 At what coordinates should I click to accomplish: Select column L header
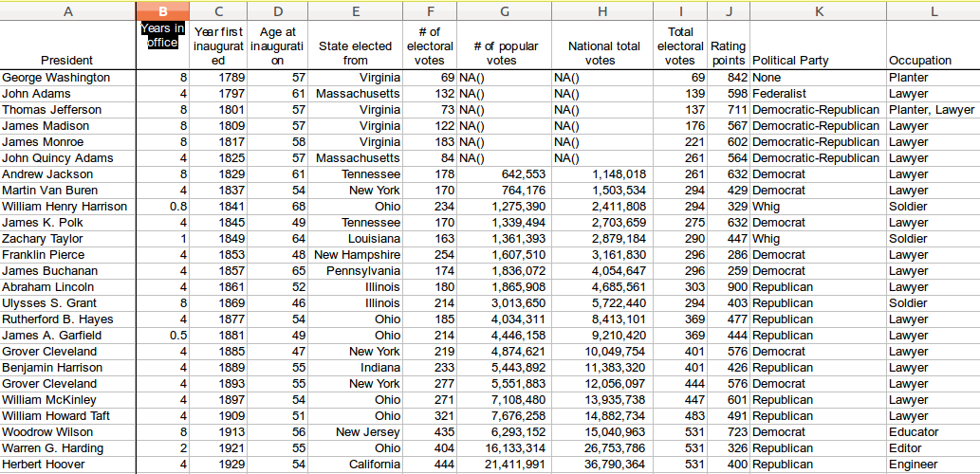click(x=933, y=10)
